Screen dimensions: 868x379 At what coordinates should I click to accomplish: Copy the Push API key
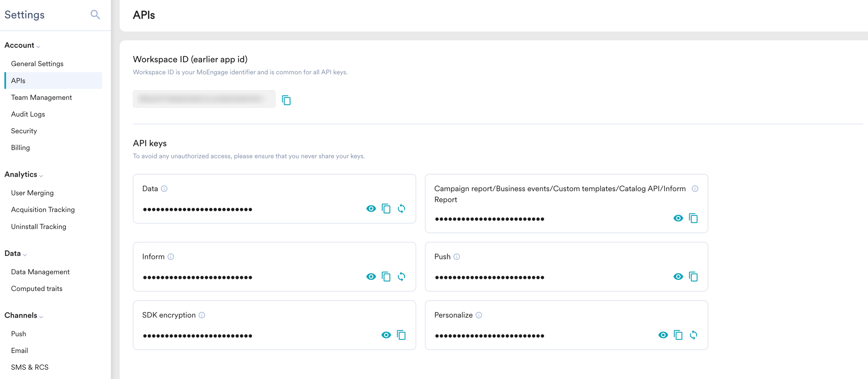(x=693, y=277)
